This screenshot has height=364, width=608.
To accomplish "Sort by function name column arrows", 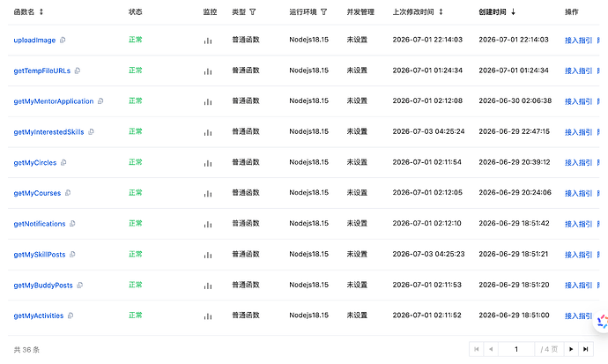I will [41, 12].
